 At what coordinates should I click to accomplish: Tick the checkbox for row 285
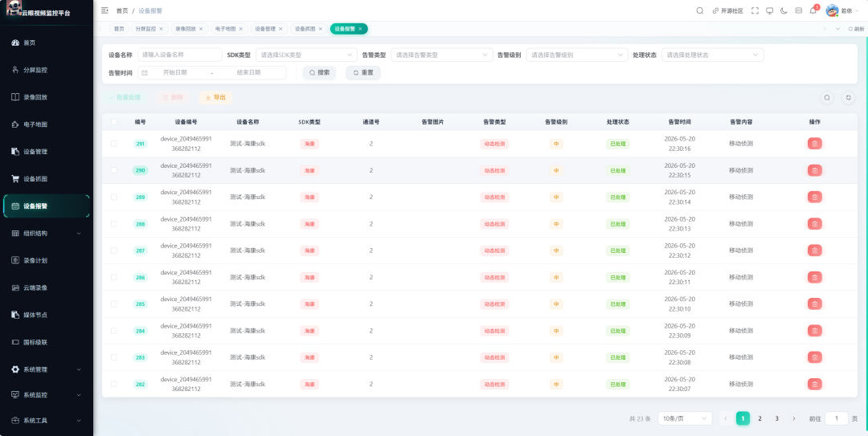pos(114,304)
